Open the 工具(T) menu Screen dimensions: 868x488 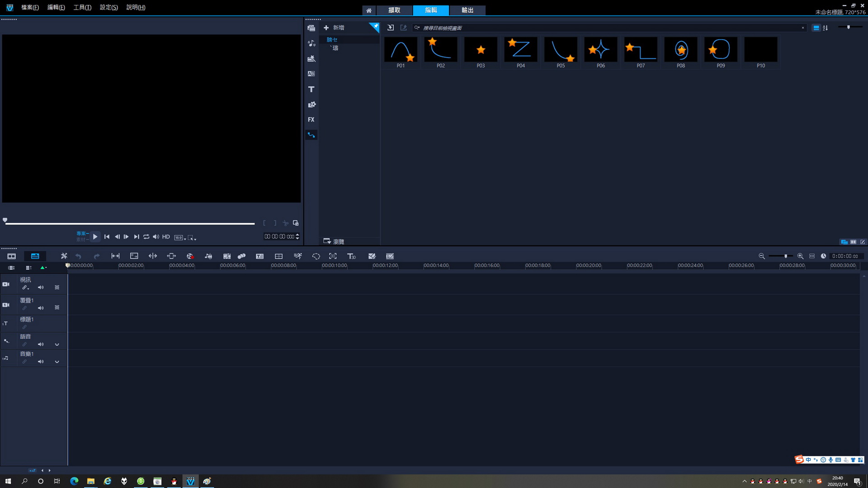[x=82, y=7]
